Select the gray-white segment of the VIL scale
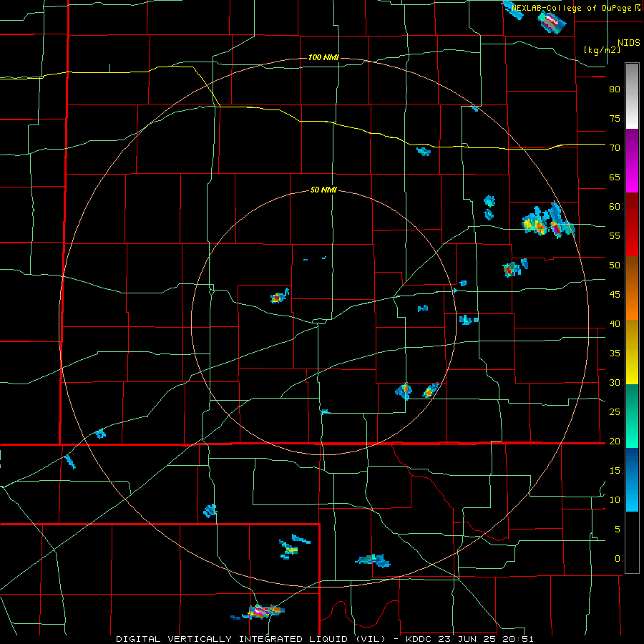The image size is (644, 644). point(632,96)
